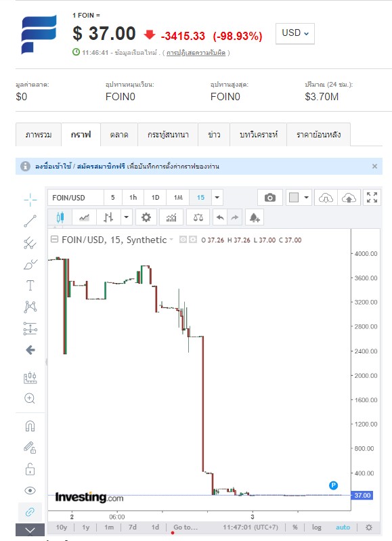Viewport: 392px width, 541px height.
Task: Expand the time interval dropdown arrow
Action: click(217, 198)
